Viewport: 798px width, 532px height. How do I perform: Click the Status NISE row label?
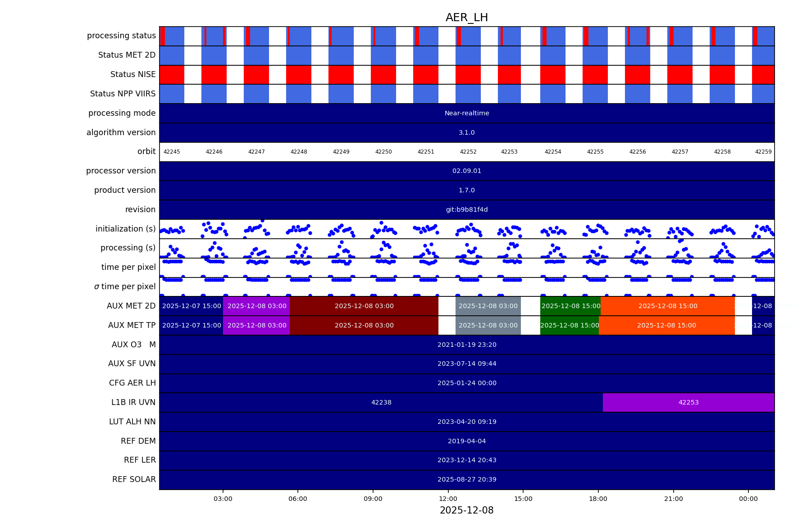pos(133,74)
